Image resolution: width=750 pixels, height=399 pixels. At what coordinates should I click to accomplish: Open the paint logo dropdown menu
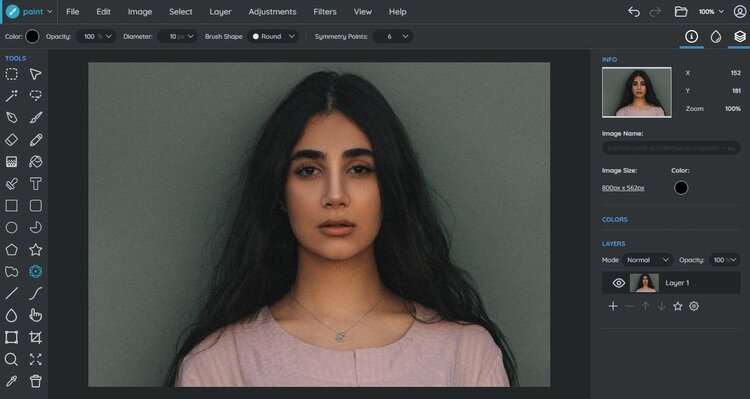click(29, 11)
